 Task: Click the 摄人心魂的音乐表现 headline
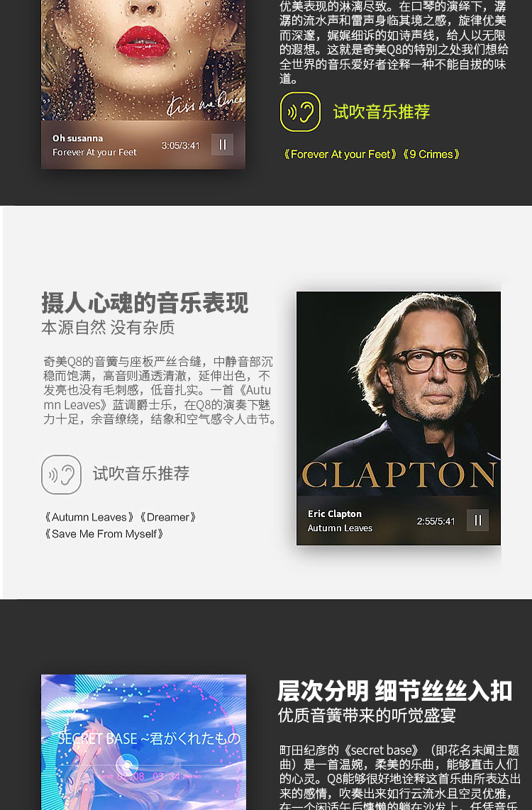click(x=145, y=303)
